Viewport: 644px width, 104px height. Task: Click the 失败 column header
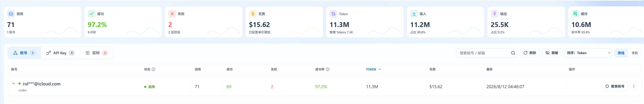tap(274, 69)
